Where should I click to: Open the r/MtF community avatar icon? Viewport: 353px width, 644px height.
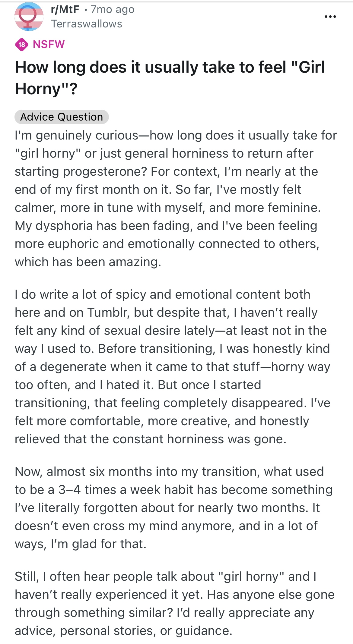(29, 17)
